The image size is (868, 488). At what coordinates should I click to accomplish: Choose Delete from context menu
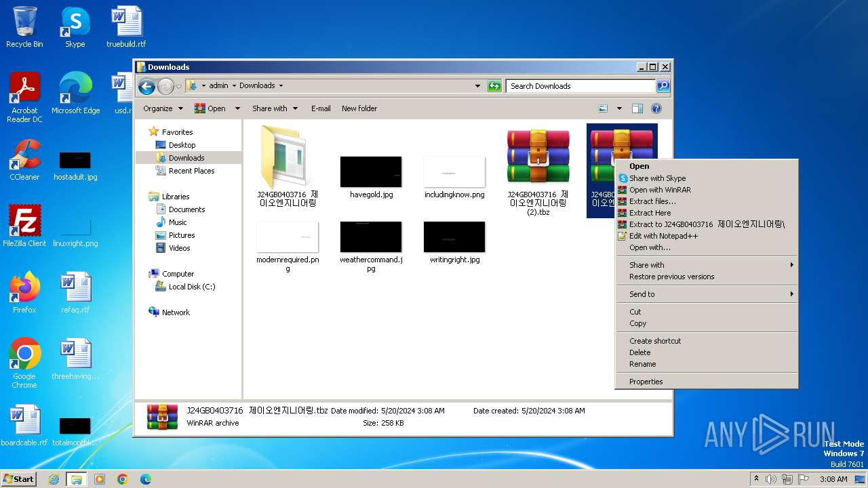tap(706, 352)
